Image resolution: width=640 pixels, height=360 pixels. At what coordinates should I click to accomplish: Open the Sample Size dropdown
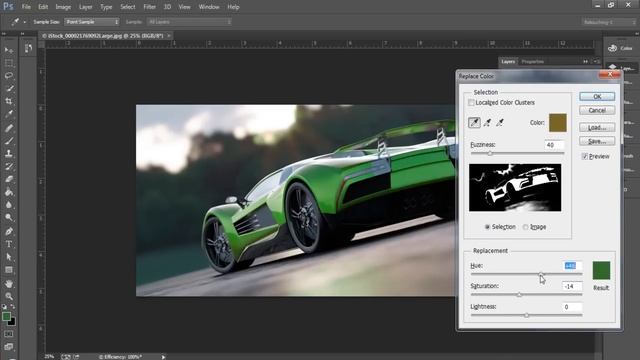[91, 22]
